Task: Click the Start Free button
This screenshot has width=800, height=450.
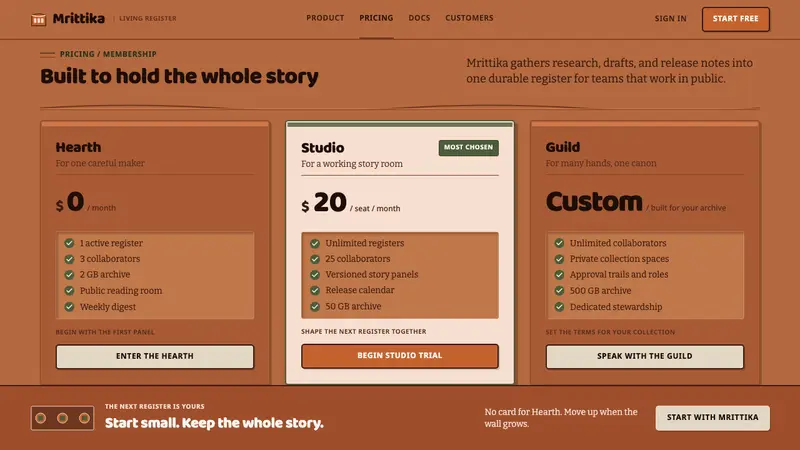Action: click(x=736, y=19)
